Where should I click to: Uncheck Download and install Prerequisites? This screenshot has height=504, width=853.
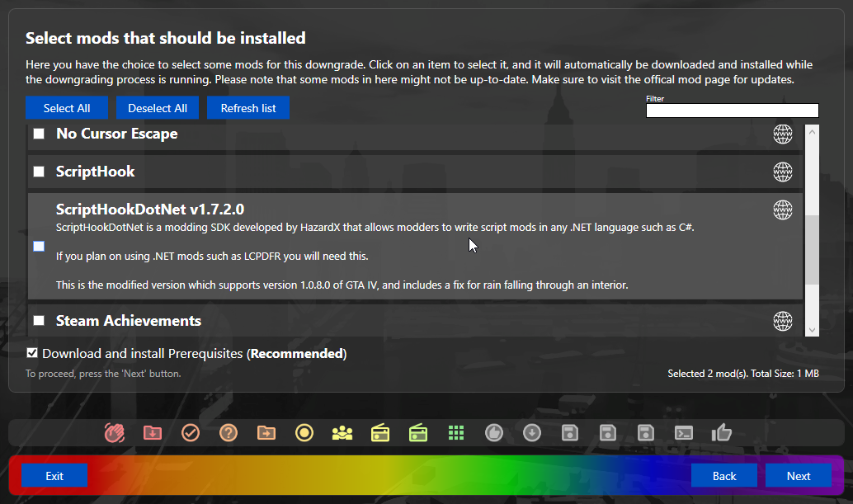[32, 353]
